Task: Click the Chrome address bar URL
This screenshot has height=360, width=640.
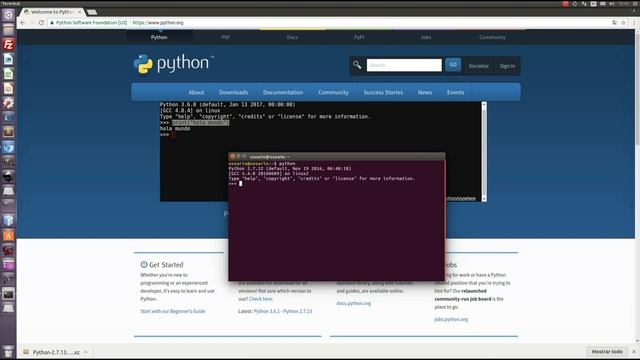Action: click(x=158, y=23)
